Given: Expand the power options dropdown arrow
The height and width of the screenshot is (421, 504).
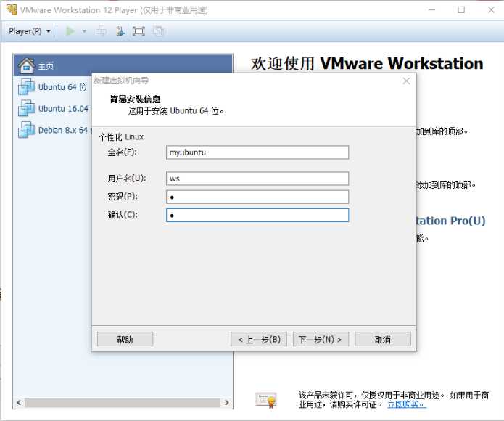Looking at the screenshot, I should click(x=84, y=31).
